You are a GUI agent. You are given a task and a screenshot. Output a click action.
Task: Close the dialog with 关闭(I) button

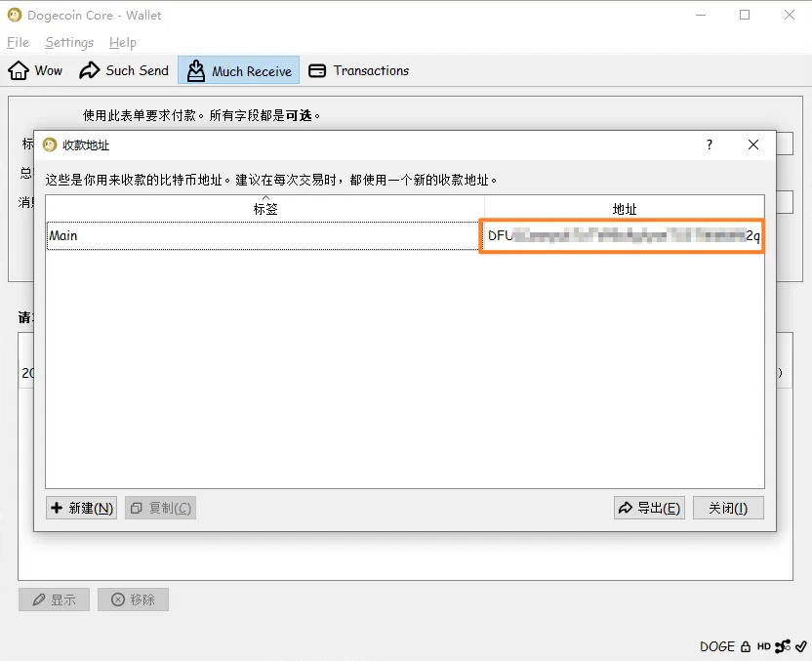tap(728, 508)
